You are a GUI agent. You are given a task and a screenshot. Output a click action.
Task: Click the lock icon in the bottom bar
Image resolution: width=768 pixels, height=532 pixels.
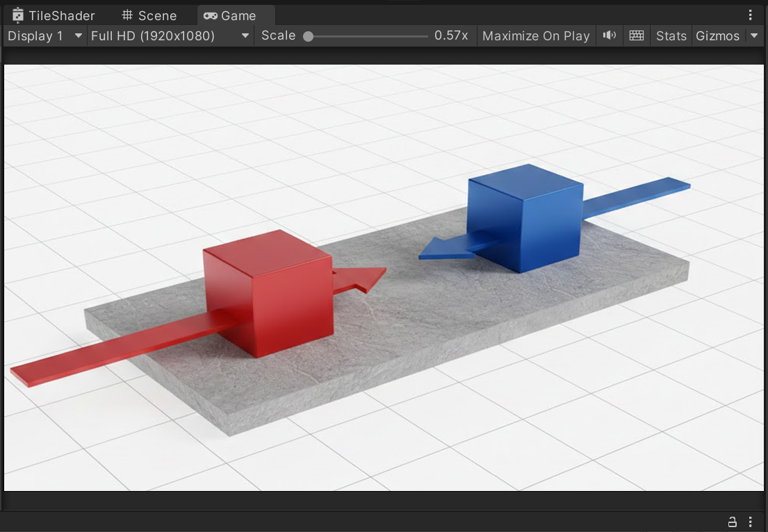[732, 522]
